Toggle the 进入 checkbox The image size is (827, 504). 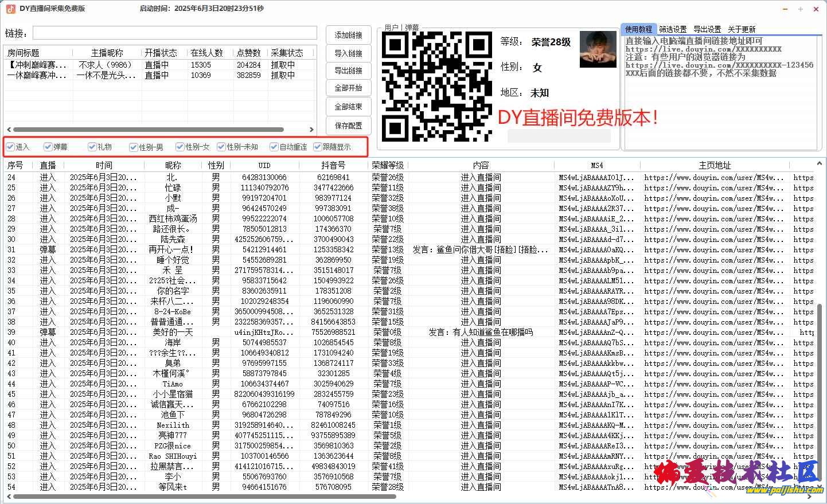[10, 147]
